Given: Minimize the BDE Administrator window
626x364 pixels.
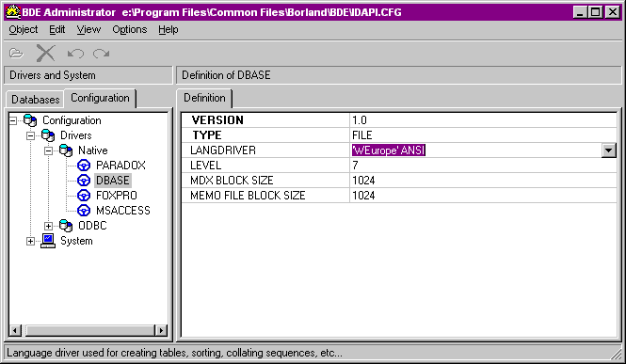Looking at the screenshot, I should coord(580,12).
